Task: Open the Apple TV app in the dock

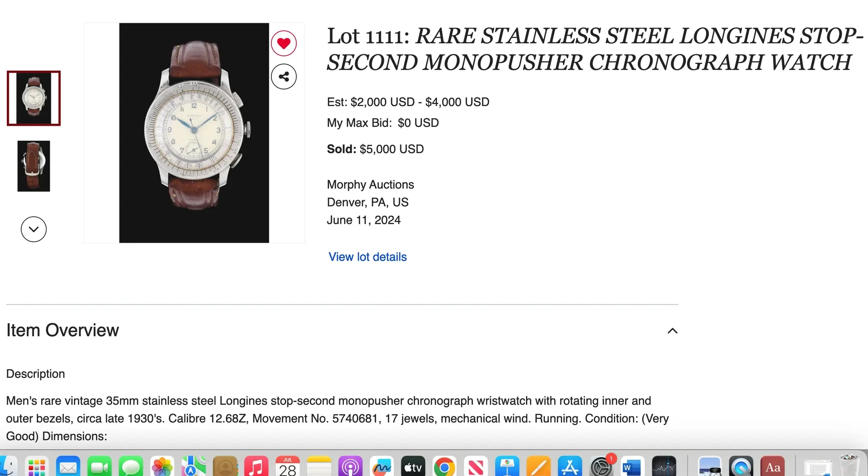Action: point(413,467)
